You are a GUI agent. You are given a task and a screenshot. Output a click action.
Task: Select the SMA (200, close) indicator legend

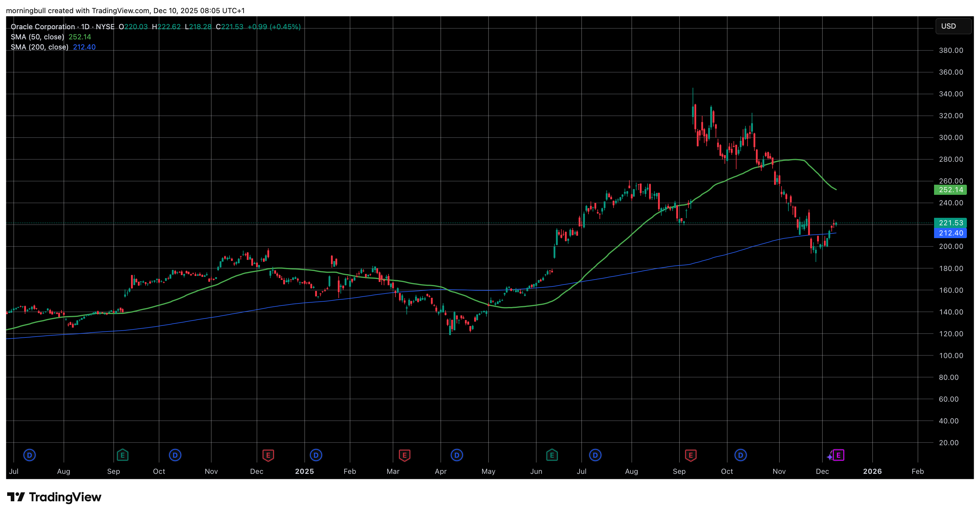click(x=39, y=47)
